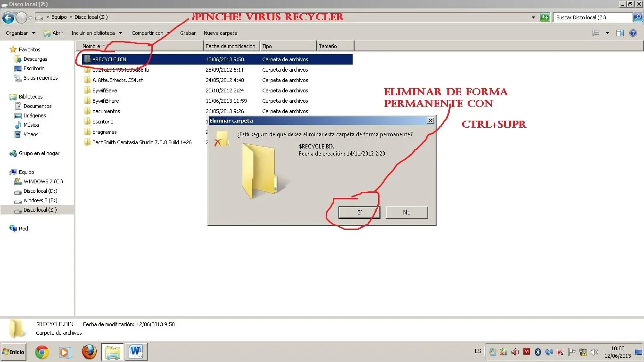The width and height of the screenshot is (644, 362).
Task: Click the Back navigation arrow
Action: [x=8, y=18]
